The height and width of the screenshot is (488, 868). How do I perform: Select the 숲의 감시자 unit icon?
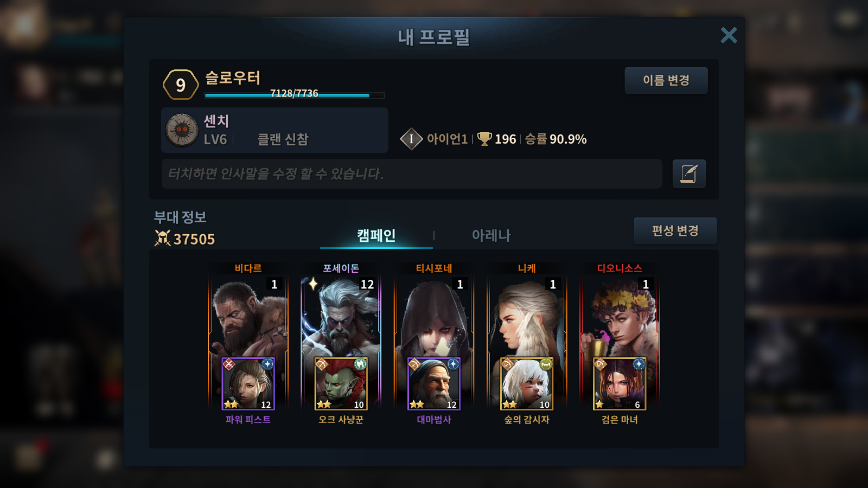[x=526, y=383]
